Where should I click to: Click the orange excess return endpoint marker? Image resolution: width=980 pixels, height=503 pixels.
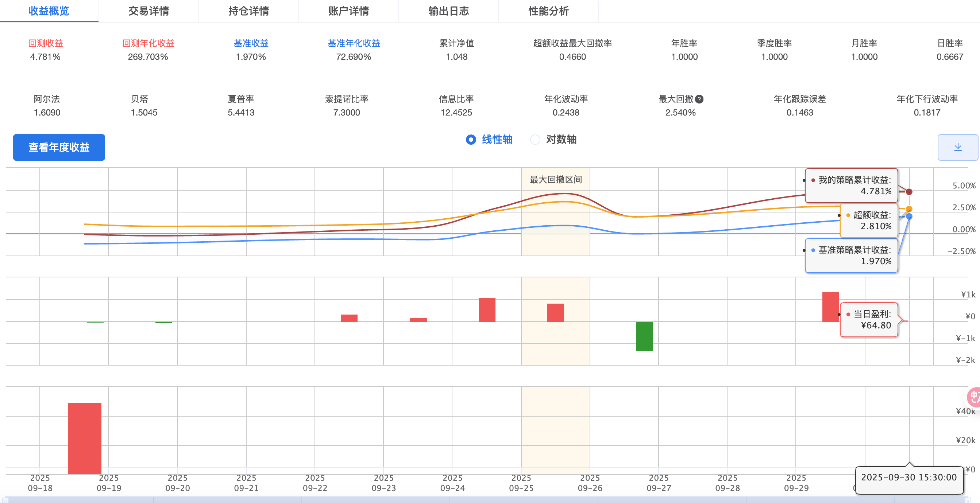(x=909, y=209)
